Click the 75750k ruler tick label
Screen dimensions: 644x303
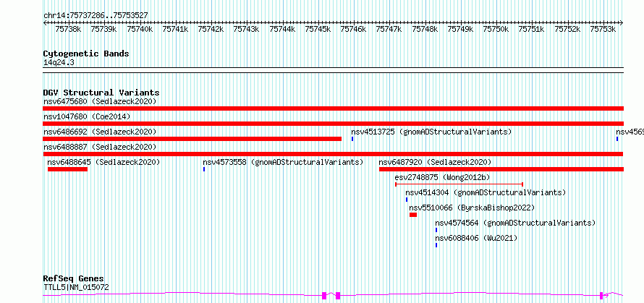496,29
